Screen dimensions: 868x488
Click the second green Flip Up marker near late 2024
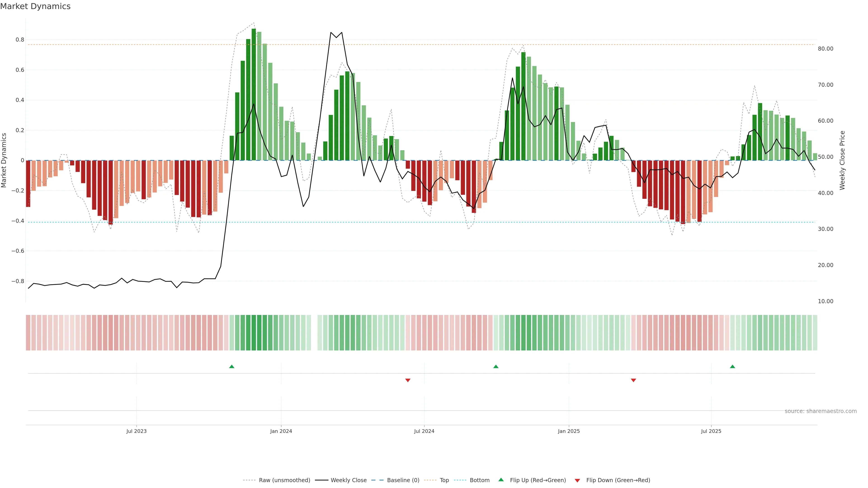[x=496, y=366]
